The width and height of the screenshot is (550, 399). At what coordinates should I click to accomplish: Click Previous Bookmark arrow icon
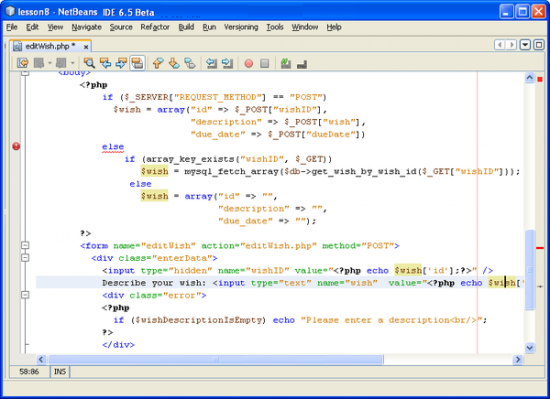click(x=158, y=63)
